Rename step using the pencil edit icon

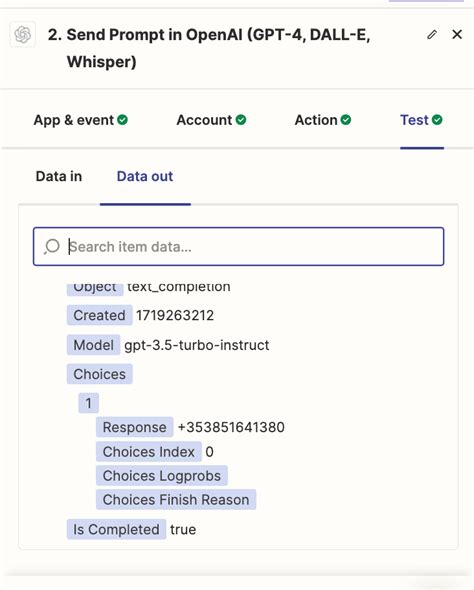click(432, 35)
